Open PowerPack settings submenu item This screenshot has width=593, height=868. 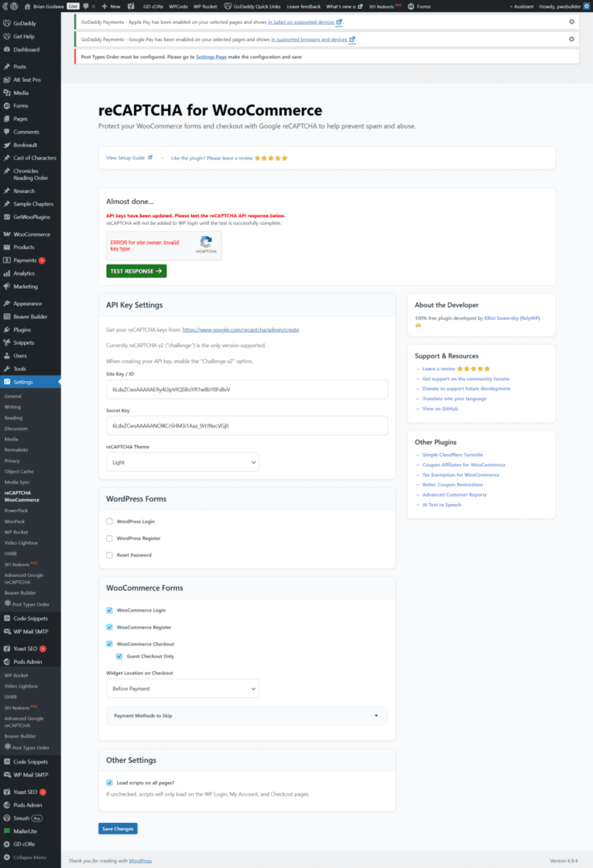coord(16,510)
